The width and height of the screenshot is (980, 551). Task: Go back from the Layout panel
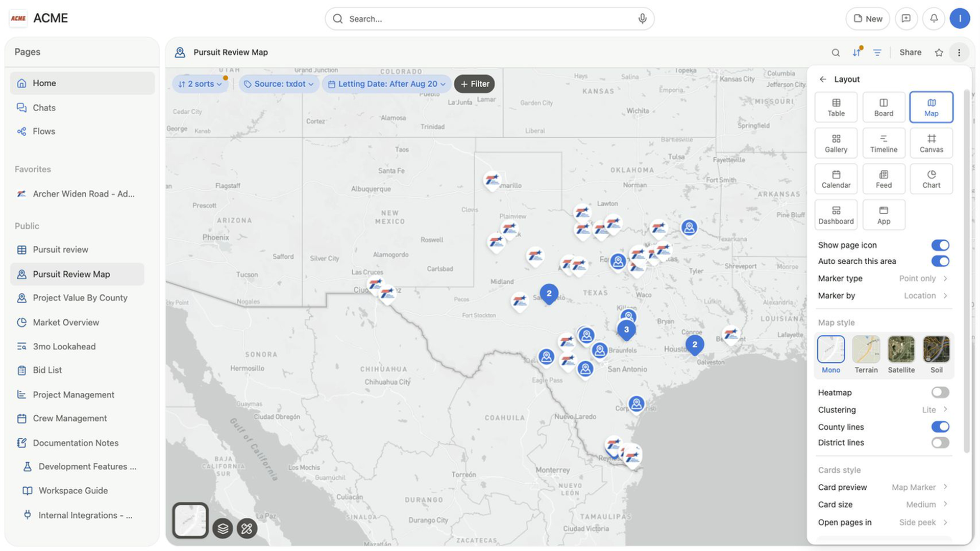[x=823, y=79]
